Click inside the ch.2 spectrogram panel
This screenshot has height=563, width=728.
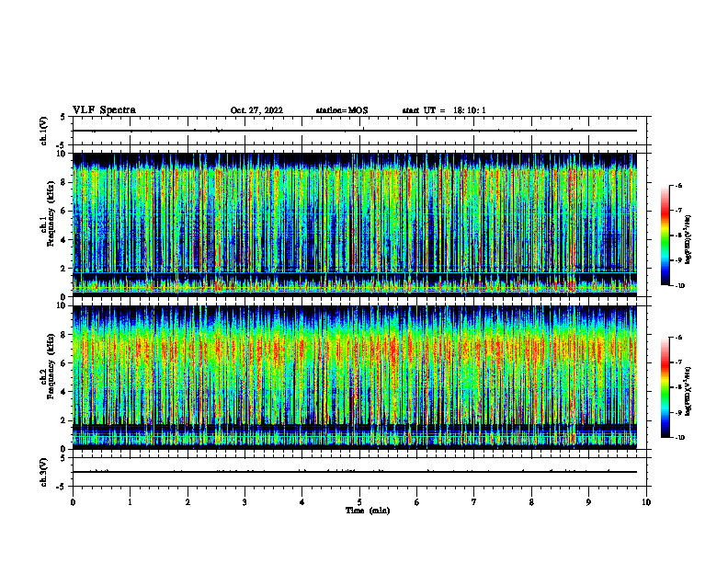click(355, 377)
